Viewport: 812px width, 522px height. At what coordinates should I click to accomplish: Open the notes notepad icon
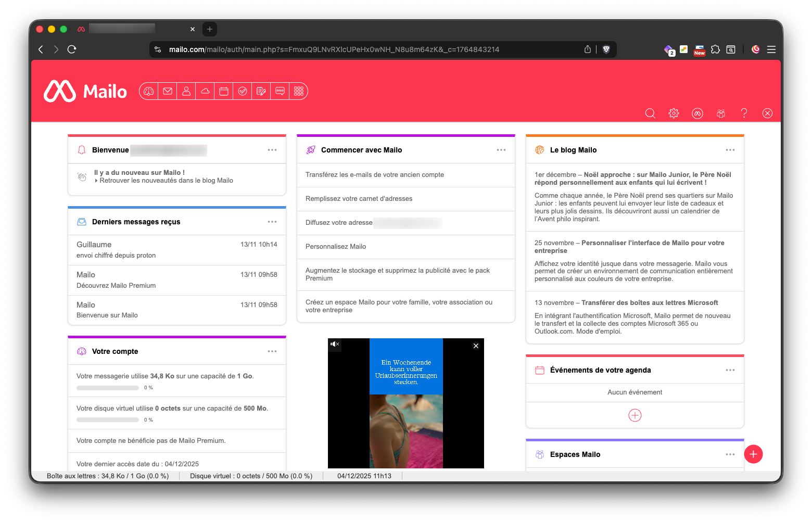[261, 91]
